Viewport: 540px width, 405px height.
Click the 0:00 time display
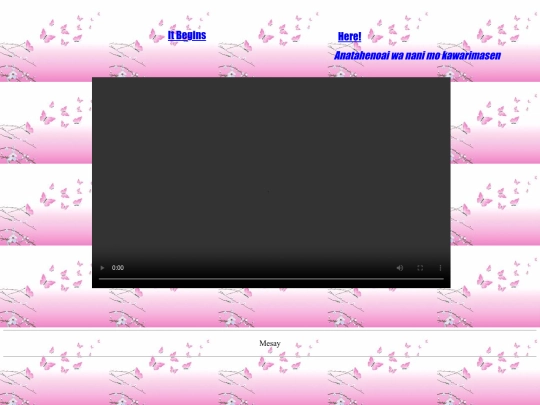pos(118,268)
